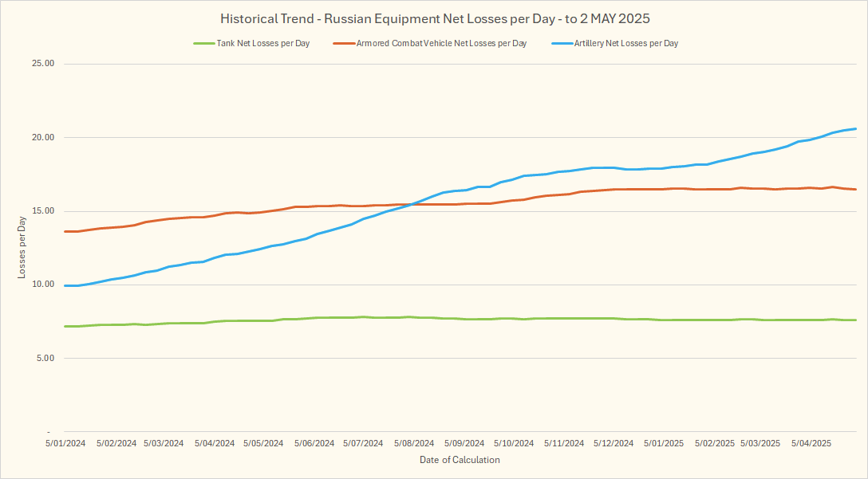Select the 'Date of Calculation' axis title
The height and width of the screenshot is (479, 868).
(x=460, y=460)
